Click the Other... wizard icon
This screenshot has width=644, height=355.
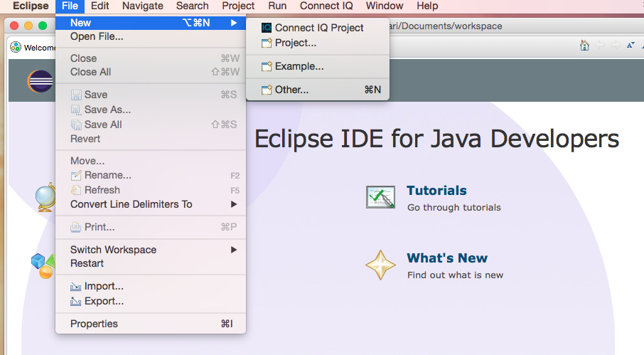tap(267, 90)
